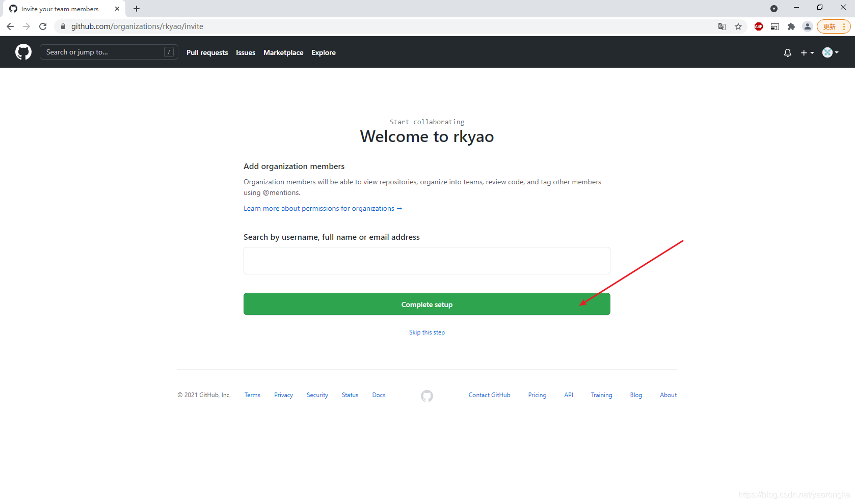Click the 'Start collaborating' text
This screenshot has height=504, width=855.
pos(427,122)
